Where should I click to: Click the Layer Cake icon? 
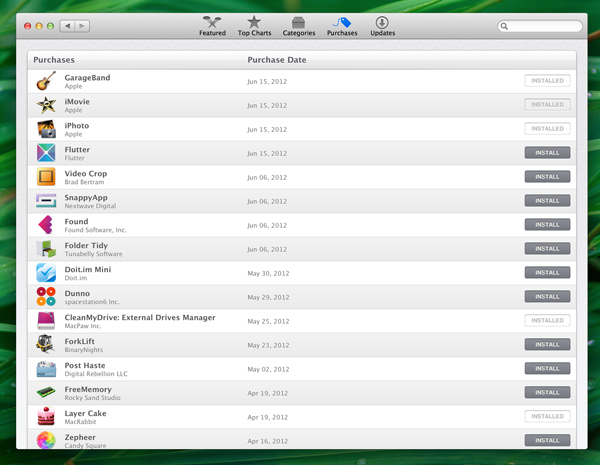point(46,416)
